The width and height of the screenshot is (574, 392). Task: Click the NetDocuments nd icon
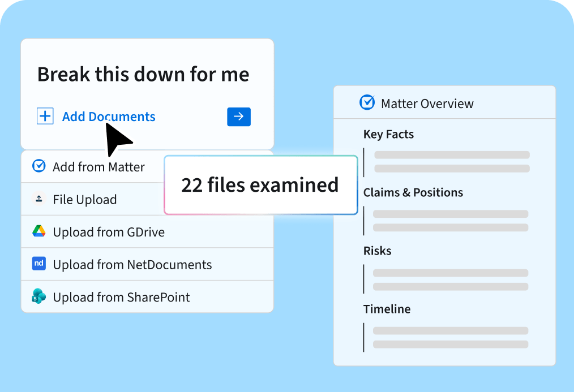(39, 264)
